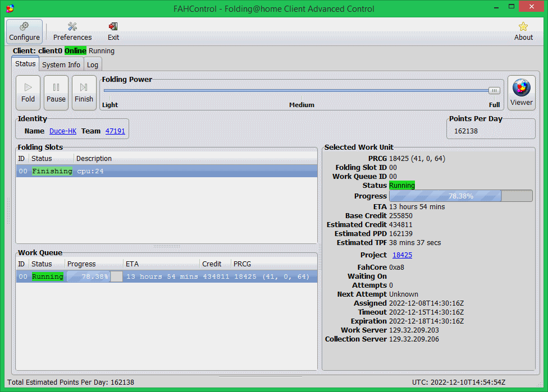The width and height of the screenshot is (548, 392).
Task: Click the Assigned value 2022-12-08T14:30:16Z
Action: pyautogui.click(x=426, y=303)
